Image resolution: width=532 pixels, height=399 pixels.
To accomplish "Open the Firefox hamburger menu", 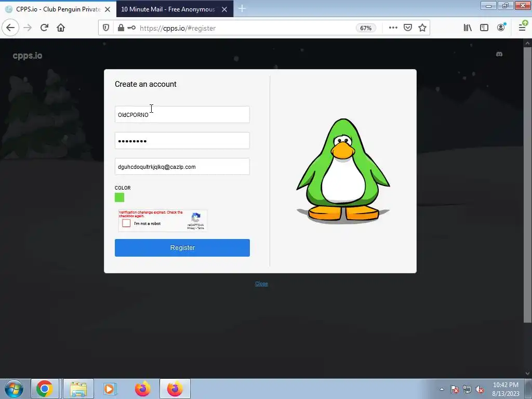I will click(x=523, y=27).
